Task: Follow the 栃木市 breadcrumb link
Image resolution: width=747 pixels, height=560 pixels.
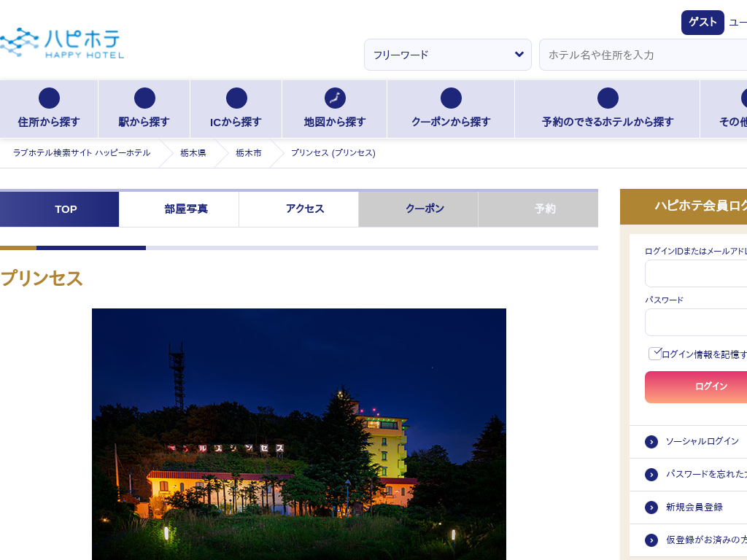Action: [249, 153]
